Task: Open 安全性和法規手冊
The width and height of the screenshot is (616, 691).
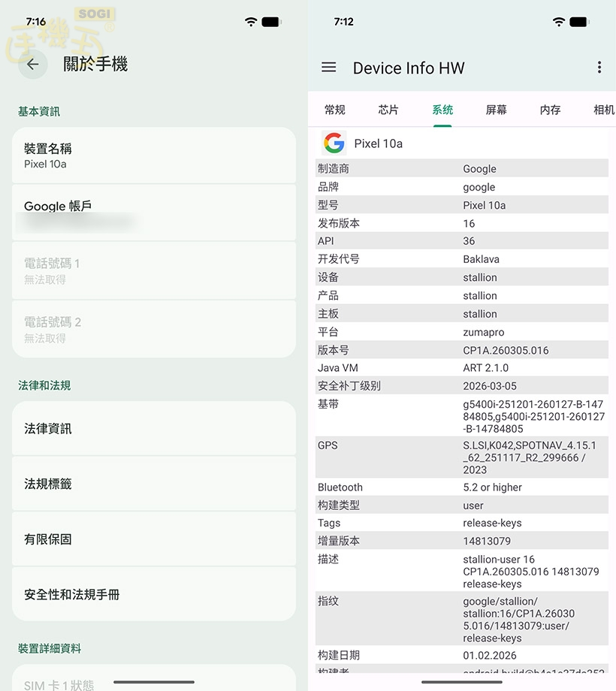Action: (x=154, y=595)
